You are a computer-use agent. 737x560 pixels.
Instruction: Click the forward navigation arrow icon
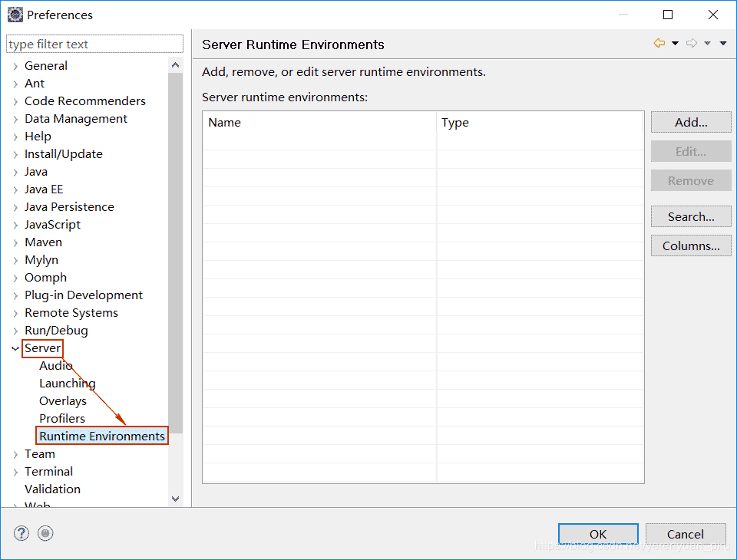tap(692, 43)
